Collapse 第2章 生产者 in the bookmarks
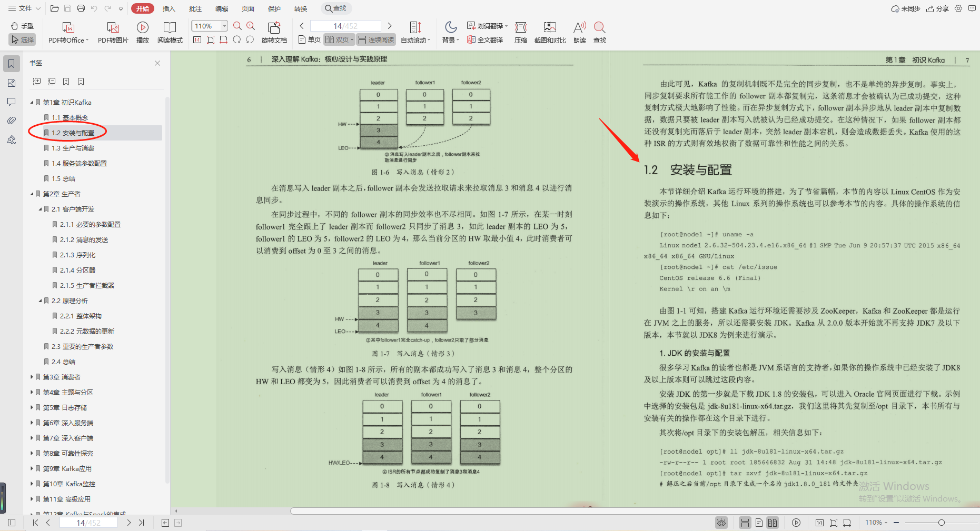 (x=32, y=194)
